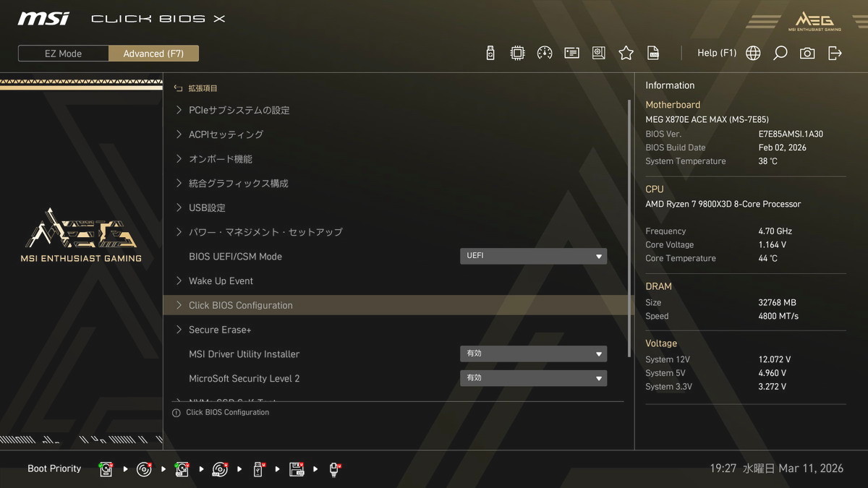Open Click BIOS Configuration menu item
The width and height of the screenshot is (868, 488).
(240, 305)
